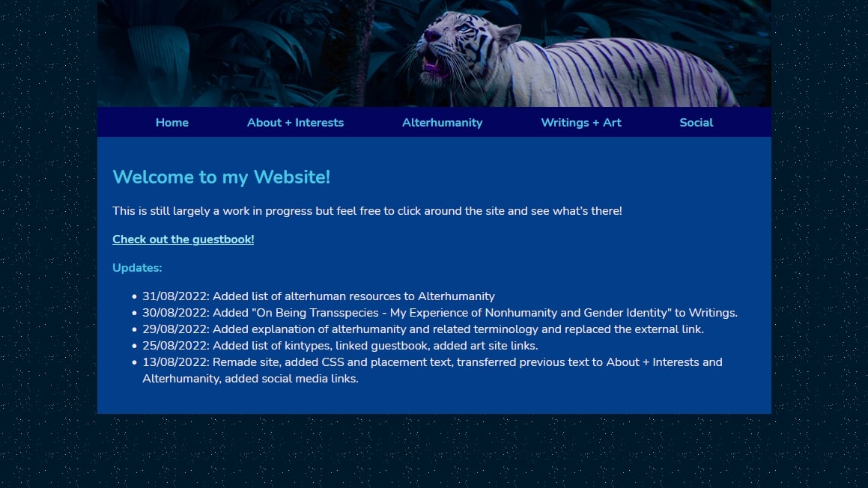
Task: Click the 30/08/2022 date text
Action: click(176, 313)
